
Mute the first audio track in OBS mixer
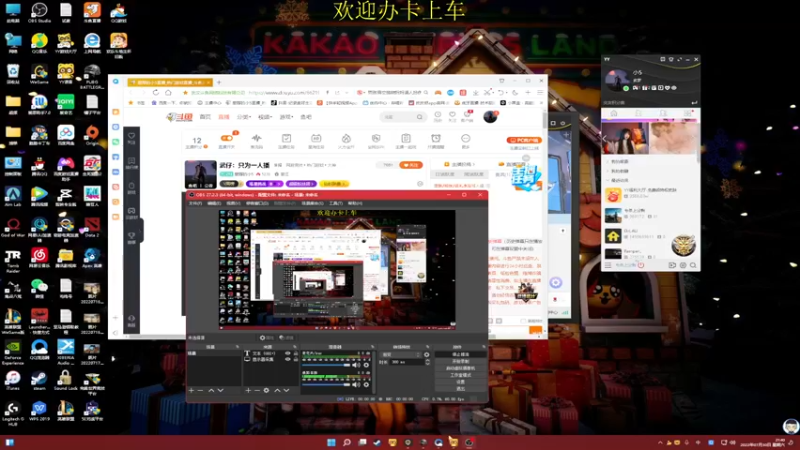[357, 365]
